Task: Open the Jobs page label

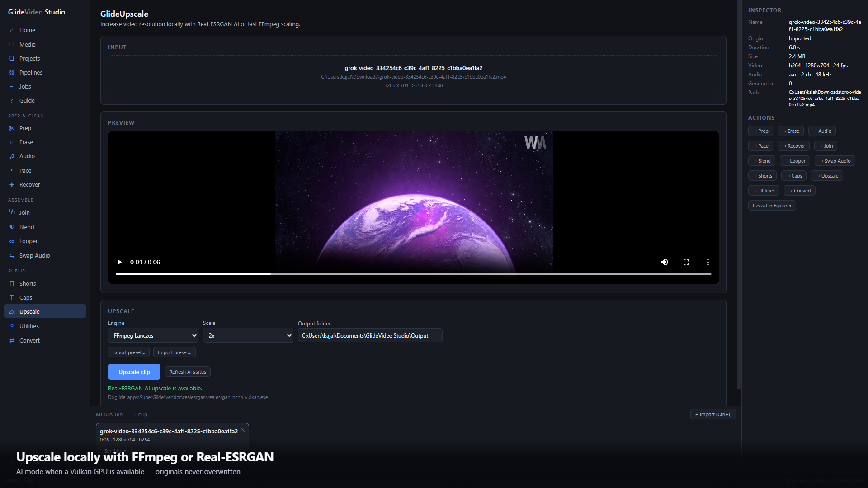Action: (25, 86)
